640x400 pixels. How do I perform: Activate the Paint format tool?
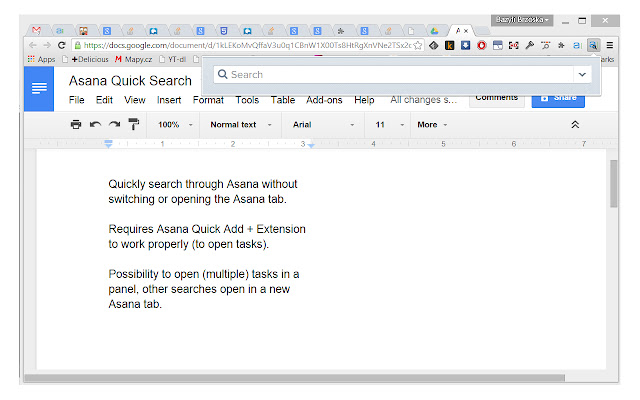[x=133, y=124]
